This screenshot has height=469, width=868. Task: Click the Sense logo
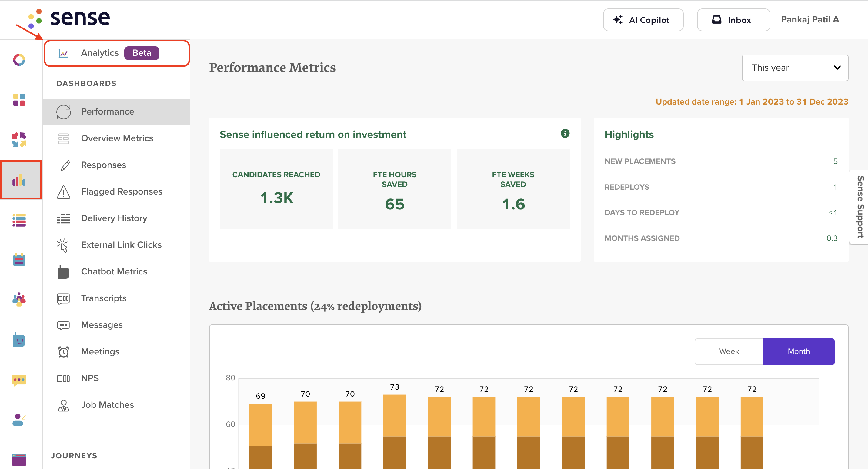click(69, 18)
